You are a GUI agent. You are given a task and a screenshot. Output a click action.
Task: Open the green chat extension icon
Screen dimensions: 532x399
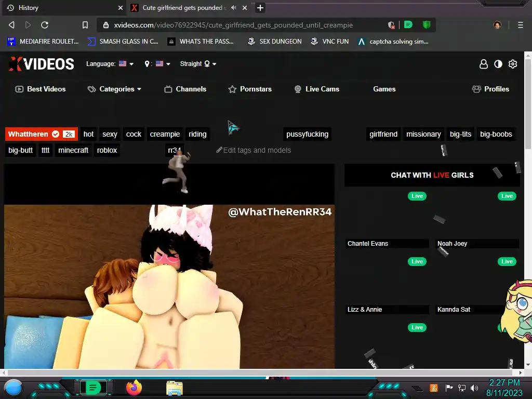pyautogui.click(x=408, y=25)
